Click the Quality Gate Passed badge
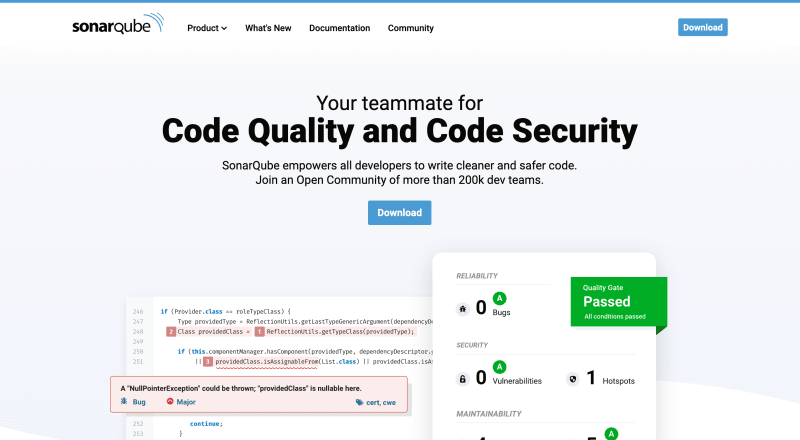The height and width of the screenshot is (440, 800). tap(619, 302)
